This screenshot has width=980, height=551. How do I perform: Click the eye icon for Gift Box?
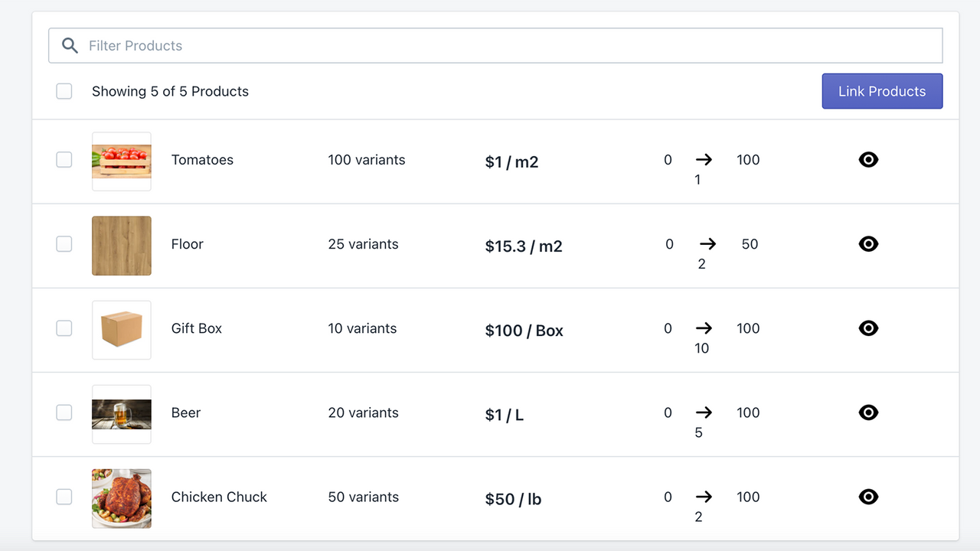[868, 328]
